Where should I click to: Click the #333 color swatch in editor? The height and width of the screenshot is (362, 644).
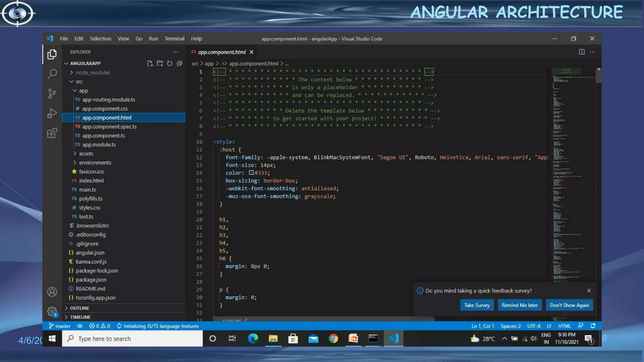coord(251,173)
